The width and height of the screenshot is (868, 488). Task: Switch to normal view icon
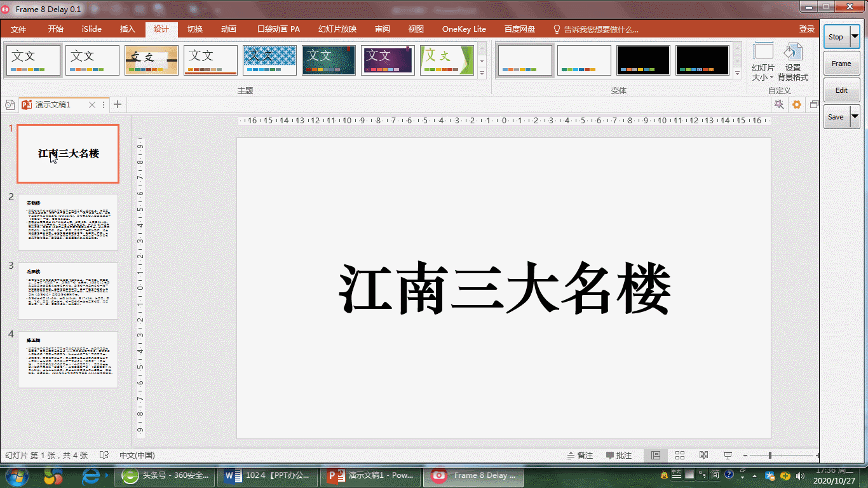pyautogui.click(x=656, y=456)
